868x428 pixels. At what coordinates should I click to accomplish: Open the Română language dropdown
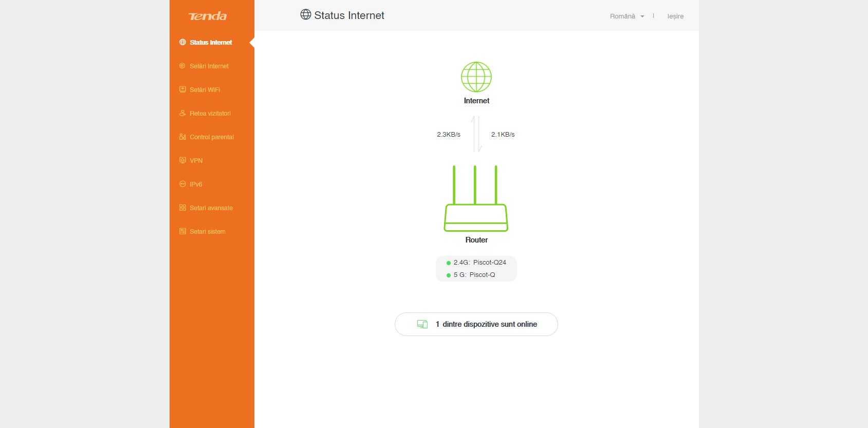(622, 16)
